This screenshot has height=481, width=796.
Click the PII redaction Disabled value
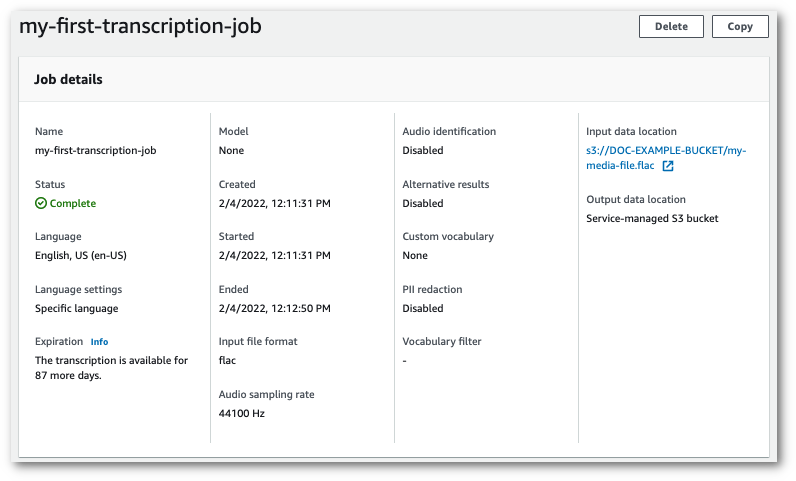coord(422,308)
